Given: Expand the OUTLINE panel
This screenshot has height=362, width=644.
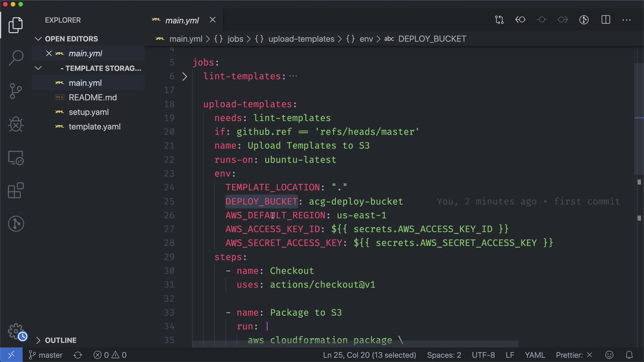Looking at the screenshot, I should 38,340.
